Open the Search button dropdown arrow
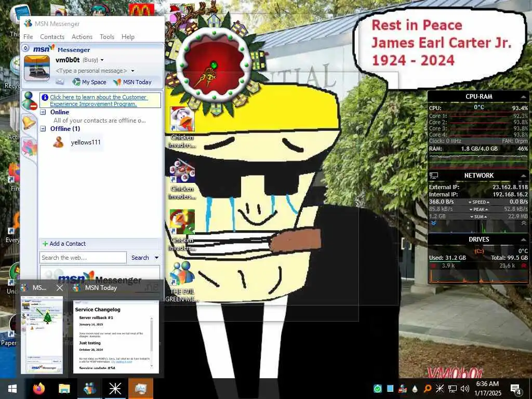 click(156, 258)
